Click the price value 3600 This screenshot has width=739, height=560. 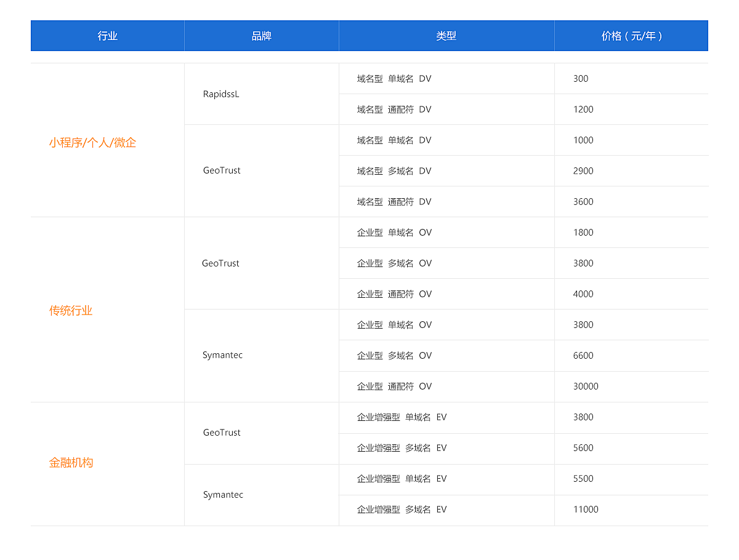[583, 202]
